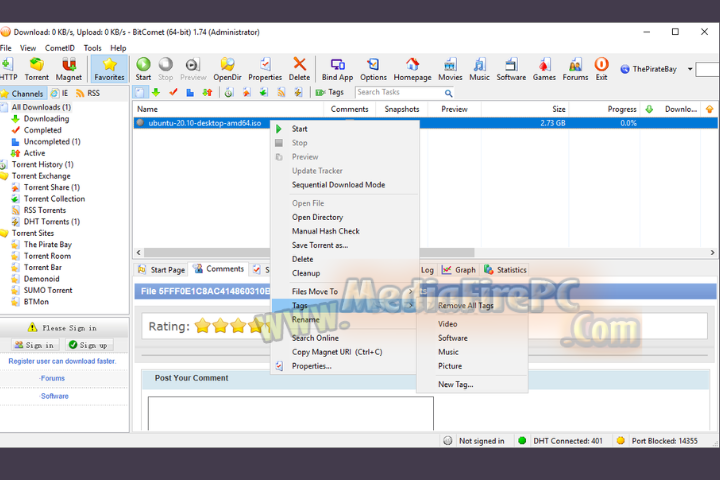Select Uncompleted (1) in the sidebar

click(52, 141)
